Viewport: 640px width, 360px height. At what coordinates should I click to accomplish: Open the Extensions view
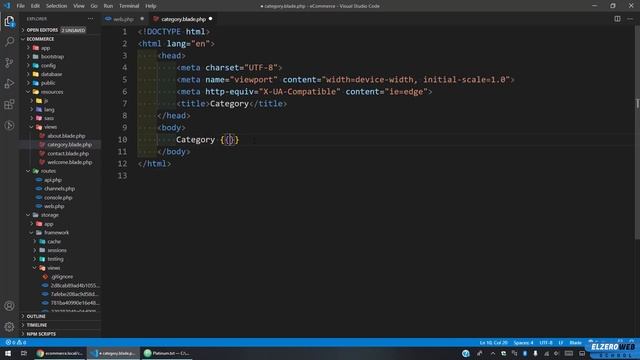point(9,104)
